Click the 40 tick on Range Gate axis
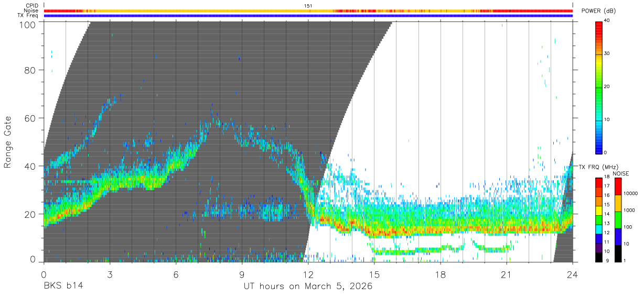The height and width of the screenshot is (297, 644). [31, 166]
